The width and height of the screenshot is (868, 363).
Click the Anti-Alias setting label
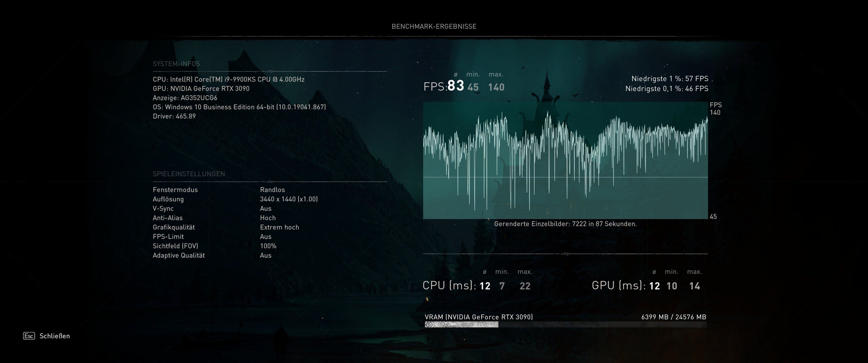(168, 218)
